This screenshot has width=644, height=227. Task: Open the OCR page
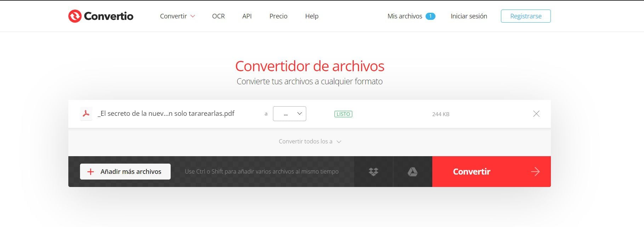tap(218, 16)
